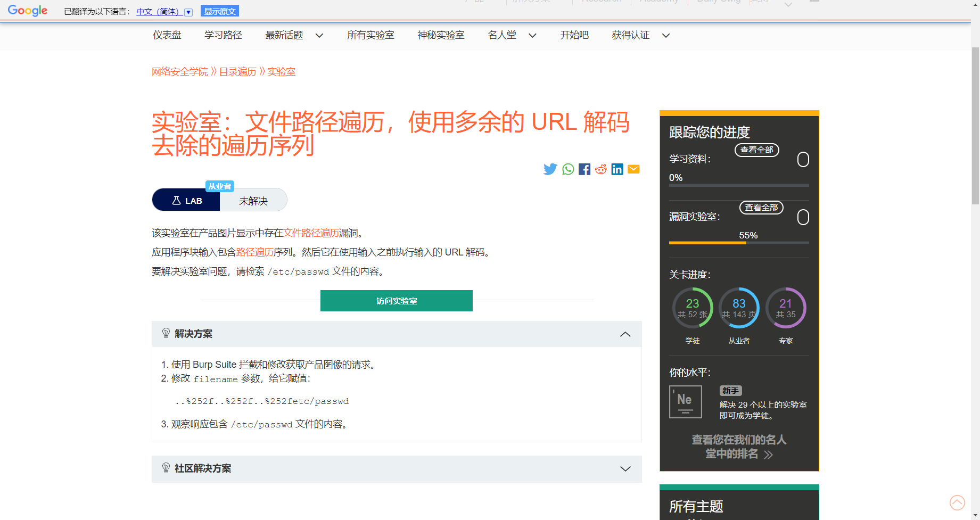The width and height of the screenshot is (980, 520).
Task: Open 查看您在我们的名人堂中的排名 link
Action: pyautogui.click(x=739, y=447)
